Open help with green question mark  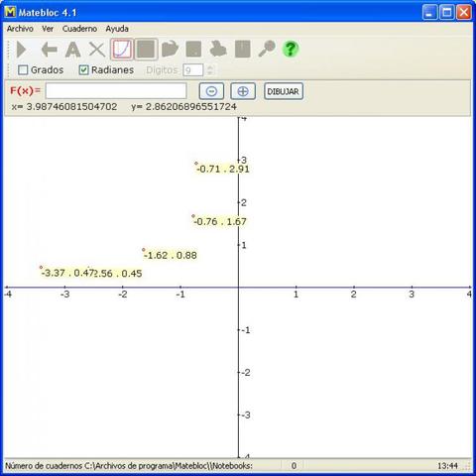pos(291,49)
